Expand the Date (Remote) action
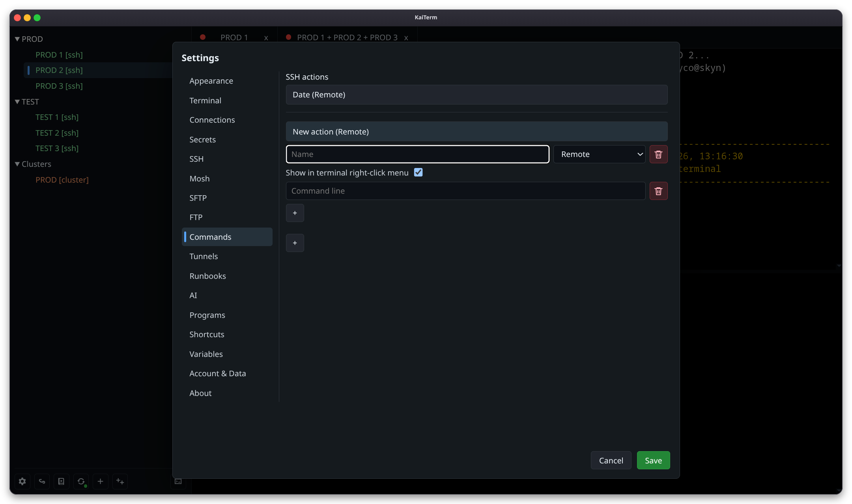Viewport: 852px width, 504px height. tap(476, 95)
